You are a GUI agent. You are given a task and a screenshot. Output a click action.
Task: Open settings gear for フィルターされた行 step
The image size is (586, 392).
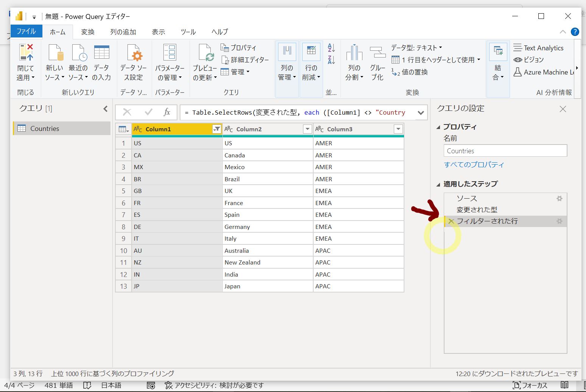coord(559,221)
